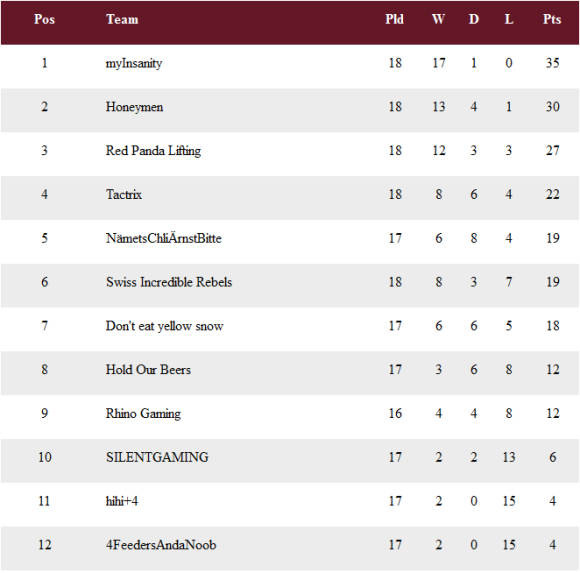
Task: Click the L column header
Action: point(509,19)
